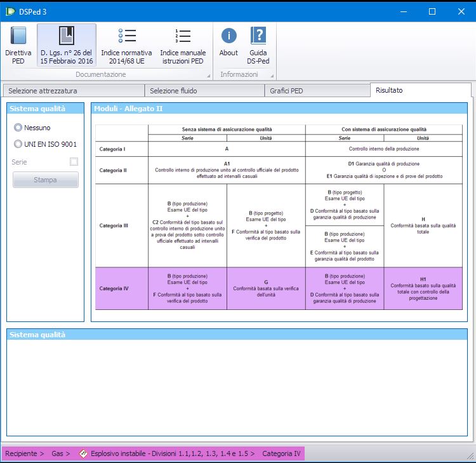
Task: Click the DSPed 3 application logo icon
Action: [x=10, y=11]
